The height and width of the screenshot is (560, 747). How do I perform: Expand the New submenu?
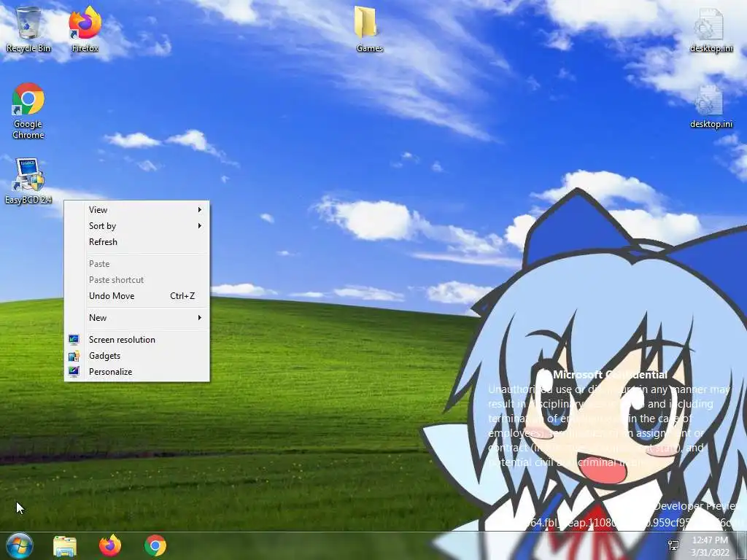[136, 318]
